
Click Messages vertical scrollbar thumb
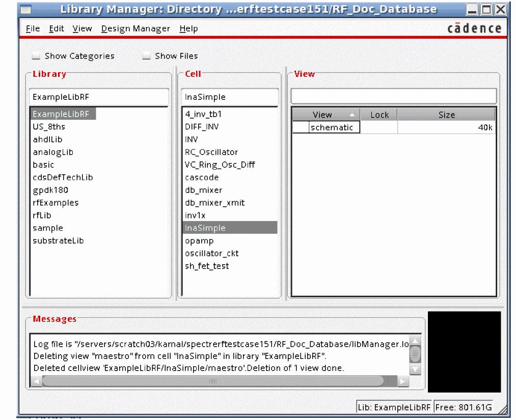[415, 354]
